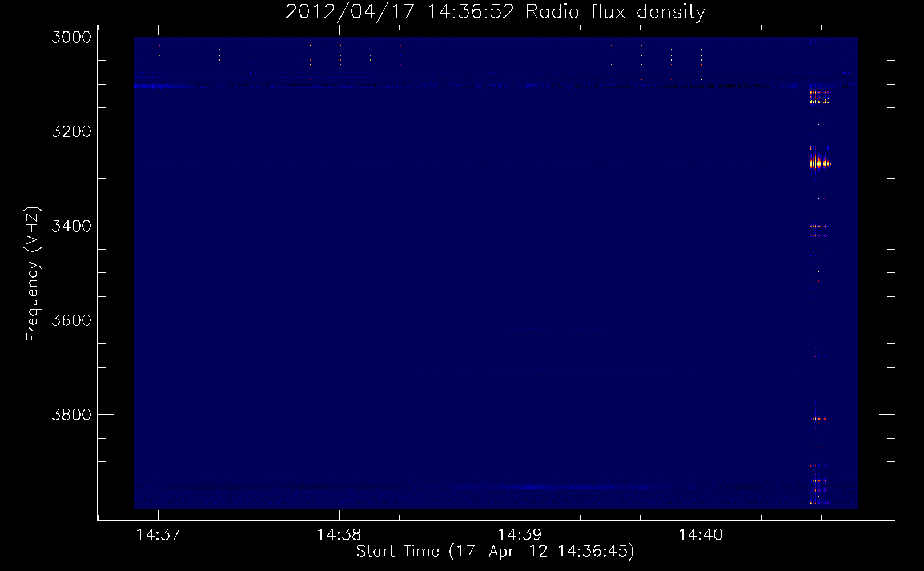Viewport: 924px width, 571px height.
Task: Click the burst spot near 3400 MHz
Action: pos(819,227)
